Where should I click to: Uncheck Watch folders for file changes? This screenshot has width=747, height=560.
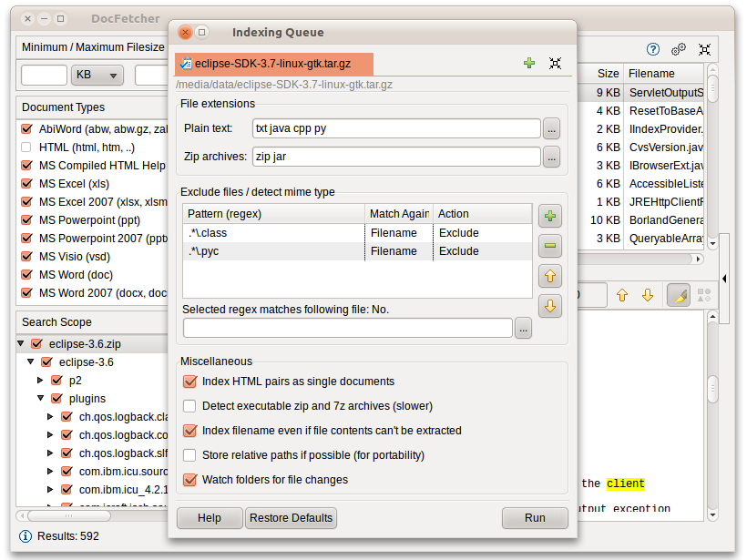coord(190,480)
